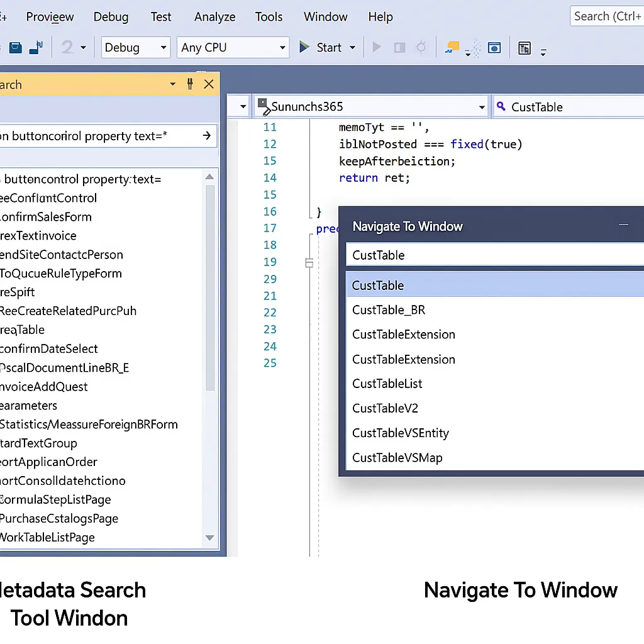Click the Stop debugging square icon

coord(399,47)
